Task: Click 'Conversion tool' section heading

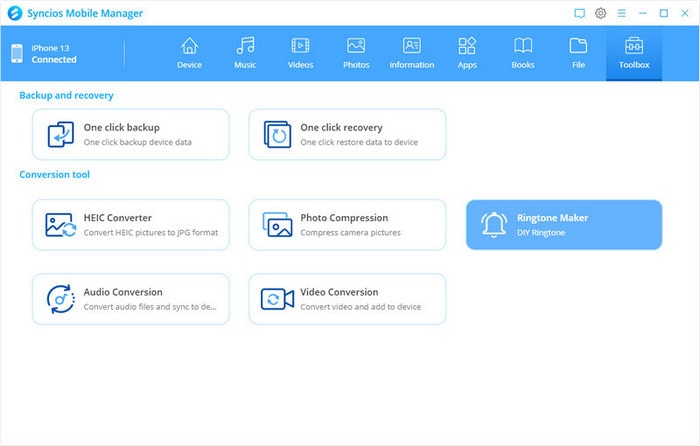Action: (54, 175)
